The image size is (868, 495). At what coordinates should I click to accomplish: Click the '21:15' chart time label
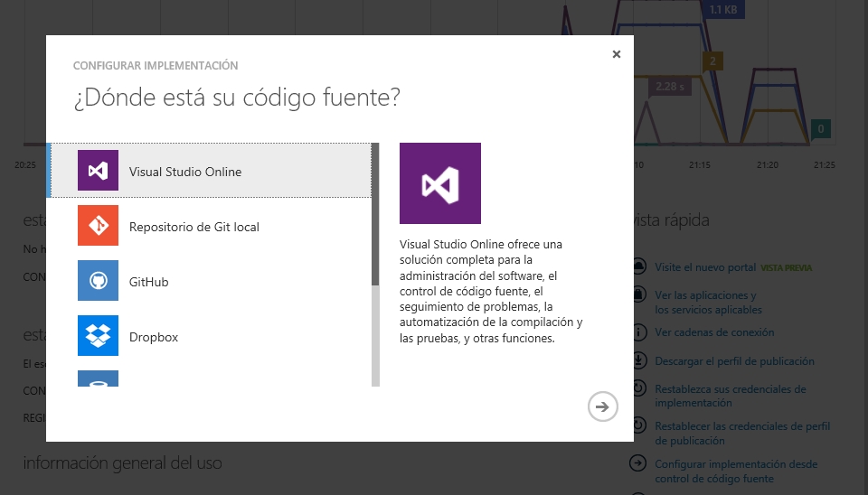pyautogui.click(x=700, y=164)
